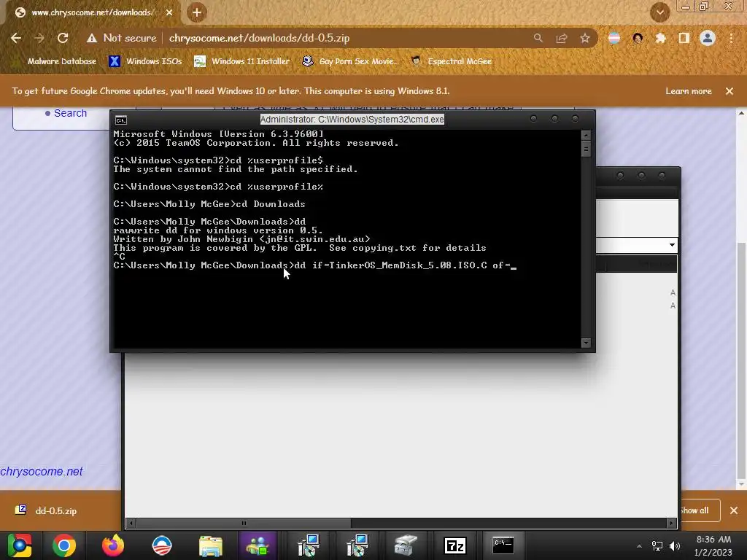Open the Espectral McGee bookmark
Viewport: 747px width, 560px height.
click(451, 61)
